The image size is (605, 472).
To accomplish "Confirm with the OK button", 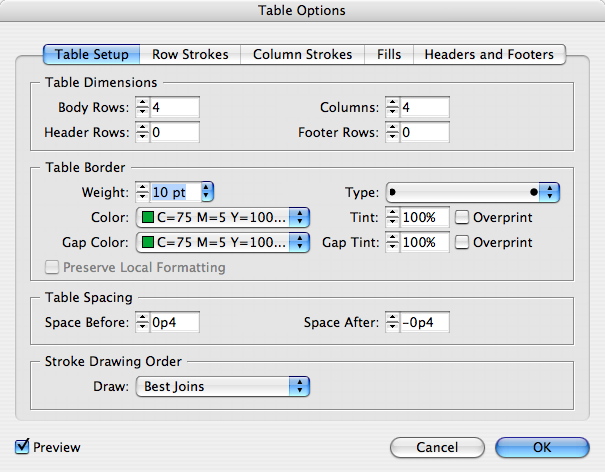I will tap(542, 447).
